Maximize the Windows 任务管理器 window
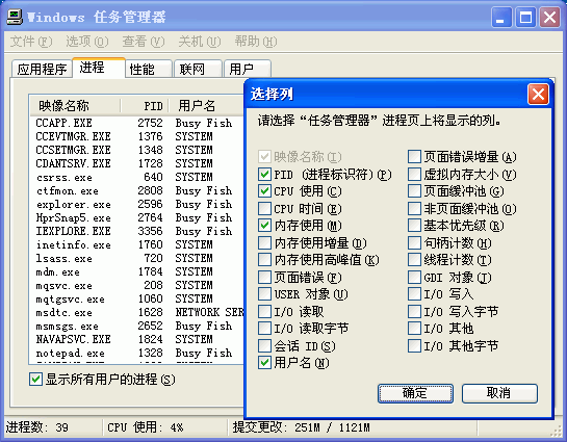The height and width of the screenshot is (442, 567). (525, 17)
